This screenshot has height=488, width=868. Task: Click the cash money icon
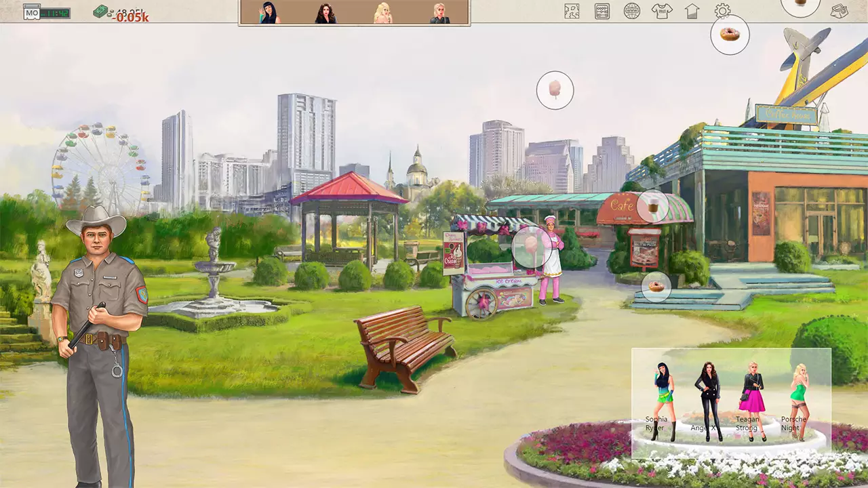(x=101, y=12)
